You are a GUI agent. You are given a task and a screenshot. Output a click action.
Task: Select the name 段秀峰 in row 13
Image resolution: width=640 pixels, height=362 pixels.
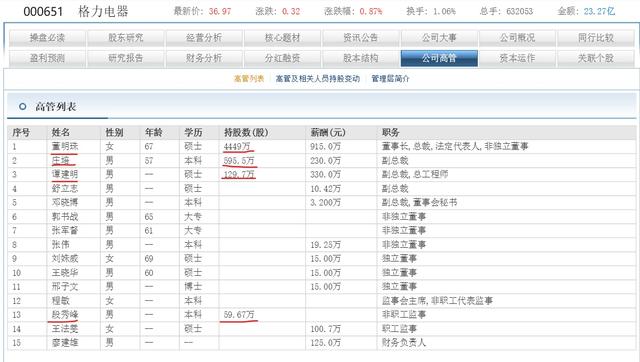[65, 315]
